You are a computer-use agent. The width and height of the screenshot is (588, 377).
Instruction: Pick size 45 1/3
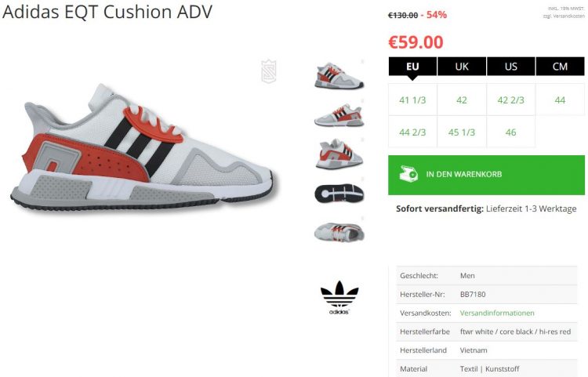tap(462, 132)
